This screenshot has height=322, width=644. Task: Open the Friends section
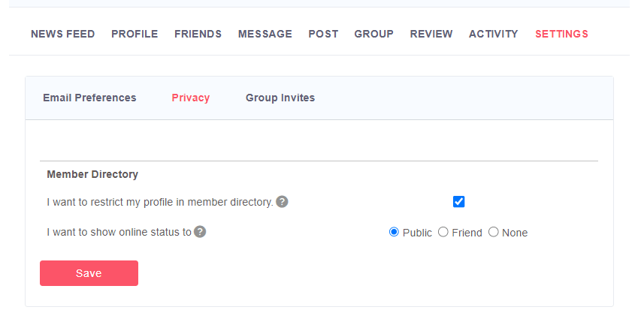pos(198,34)
